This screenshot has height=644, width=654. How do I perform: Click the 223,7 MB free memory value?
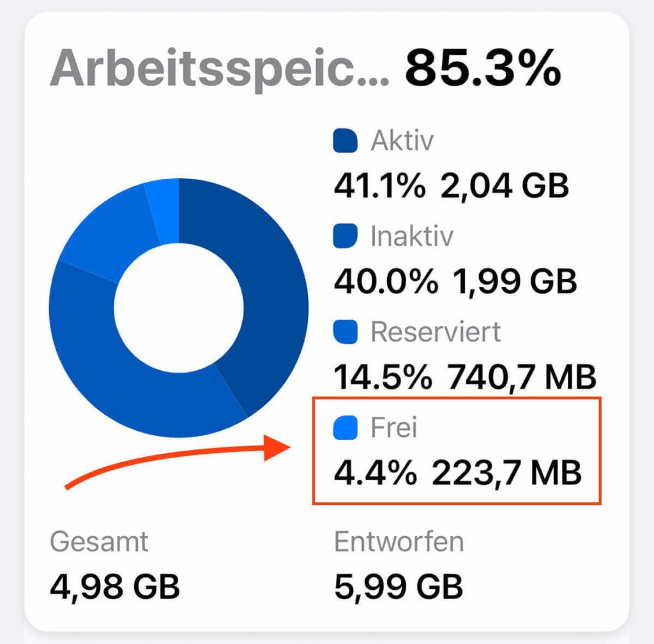[x=508, y=473]
